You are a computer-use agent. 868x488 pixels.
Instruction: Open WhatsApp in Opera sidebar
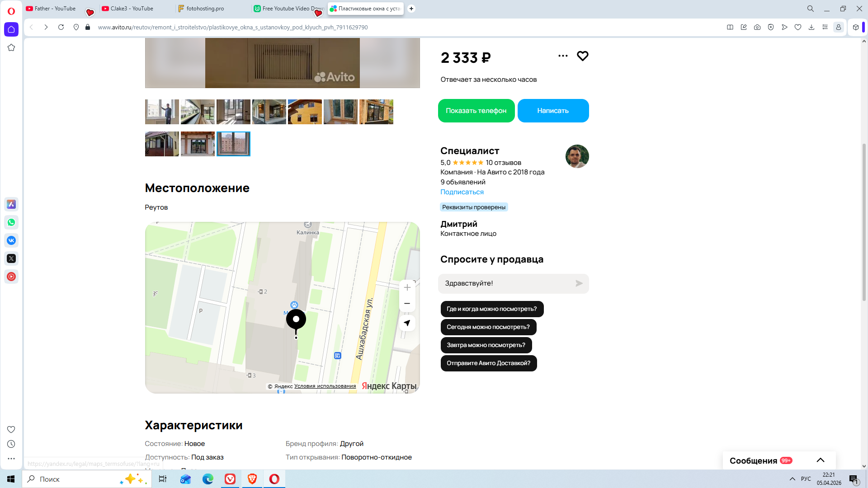pos(11,222)
